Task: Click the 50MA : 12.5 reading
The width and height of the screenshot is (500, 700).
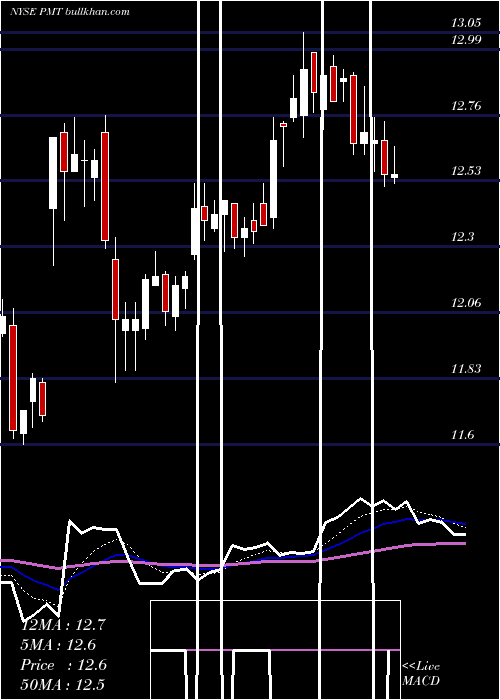Action: click(63, 685)
